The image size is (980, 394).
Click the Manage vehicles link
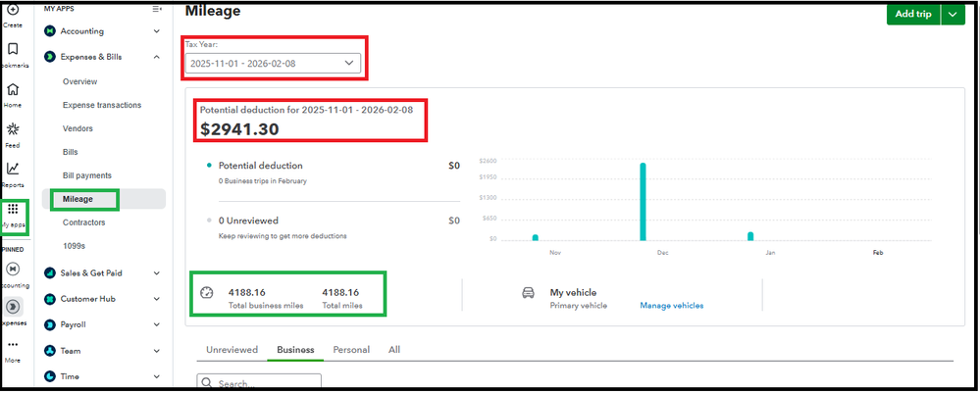pos(671,306)
